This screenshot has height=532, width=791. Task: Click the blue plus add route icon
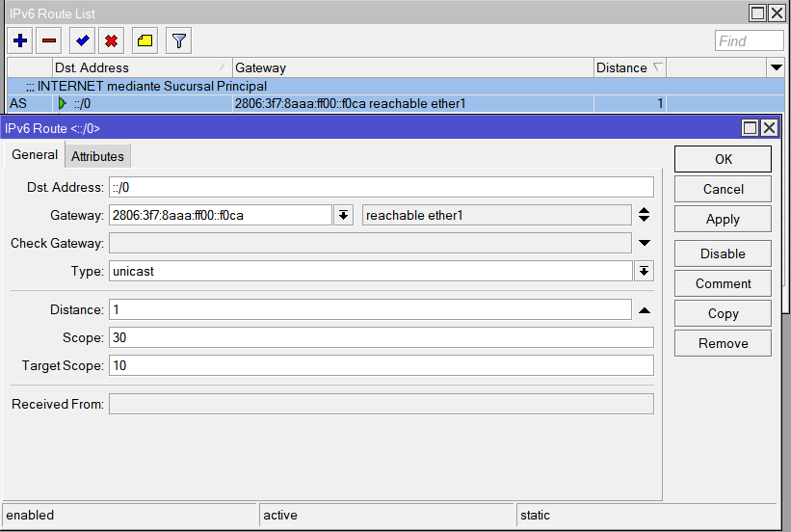20,40
